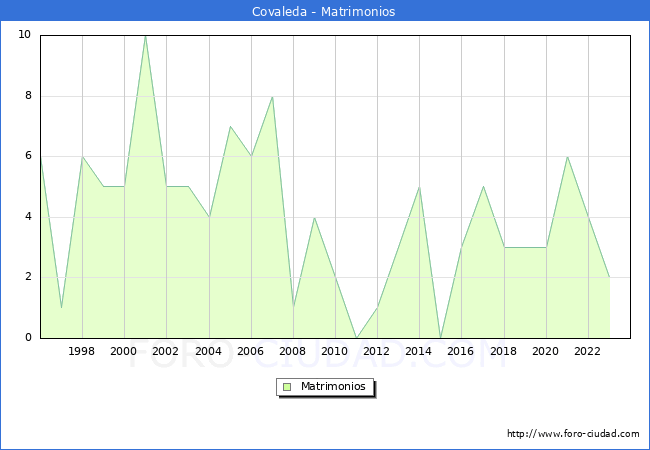Click the 2014 peak data point at 5
Viewport: 650px width, 450px height.
tap(420, 187)
